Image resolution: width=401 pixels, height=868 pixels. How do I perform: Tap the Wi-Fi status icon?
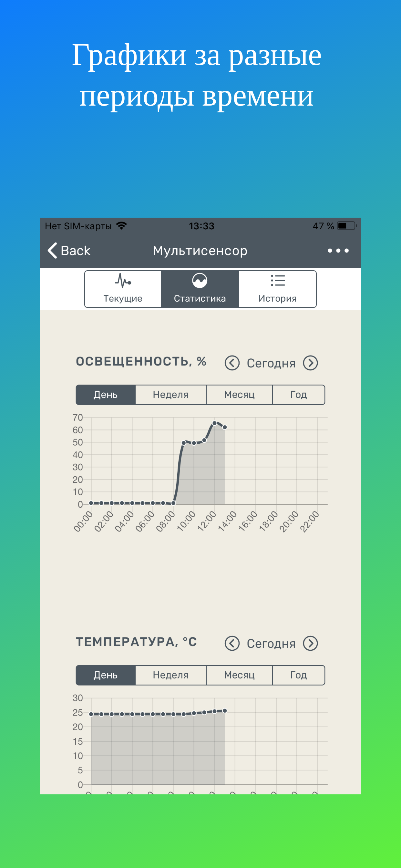pos(121,226)
